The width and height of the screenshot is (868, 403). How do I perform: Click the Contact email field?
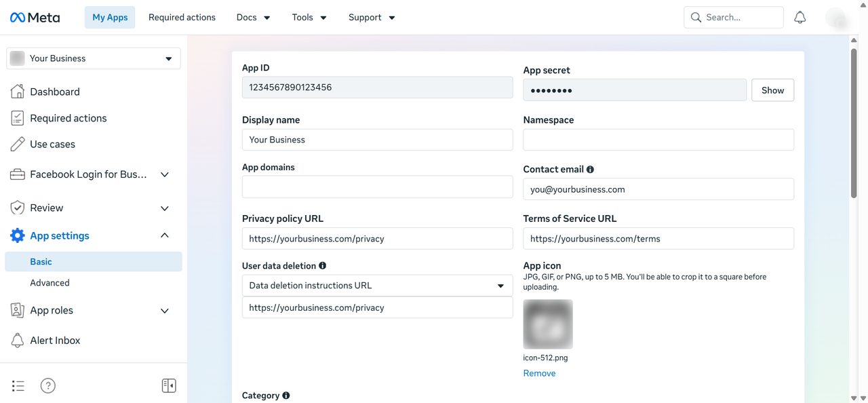[658, 189]
